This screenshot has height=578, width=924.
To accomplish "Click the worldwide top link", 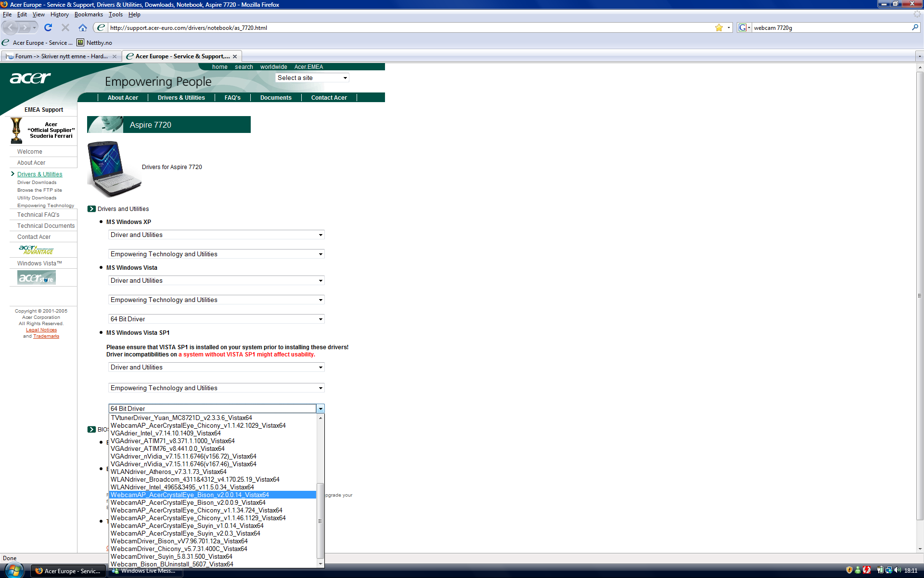I will point(274,67).
